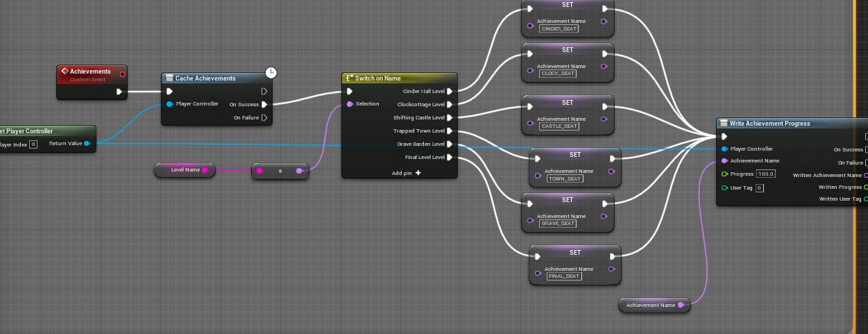
Task: Click the Player Index value field
Action: [33, 144]
